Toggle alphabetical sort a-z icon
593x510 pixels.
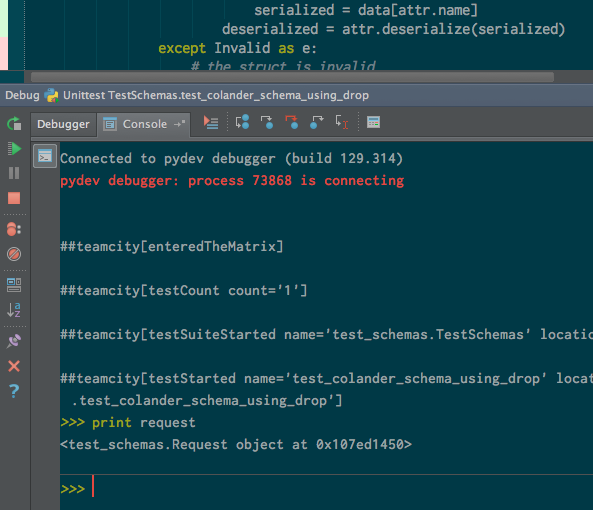coord(14,310)
